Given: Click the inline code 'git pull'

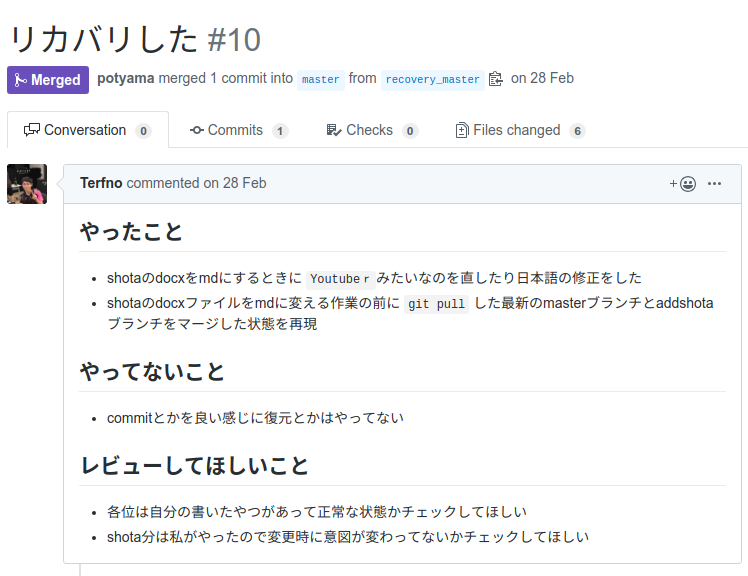Looking at the screenshot, I should pyautogui.click(x=436, y=304).
